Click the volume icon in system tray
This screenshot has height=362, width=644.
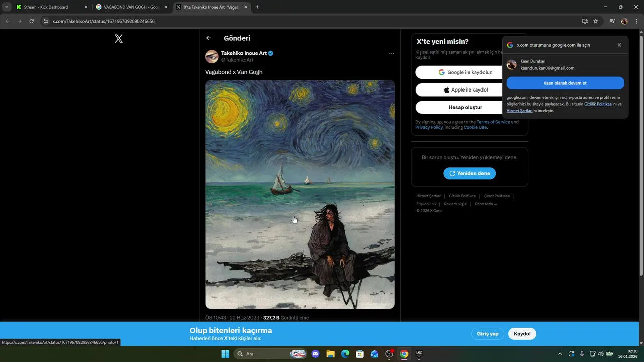point(601,354)
